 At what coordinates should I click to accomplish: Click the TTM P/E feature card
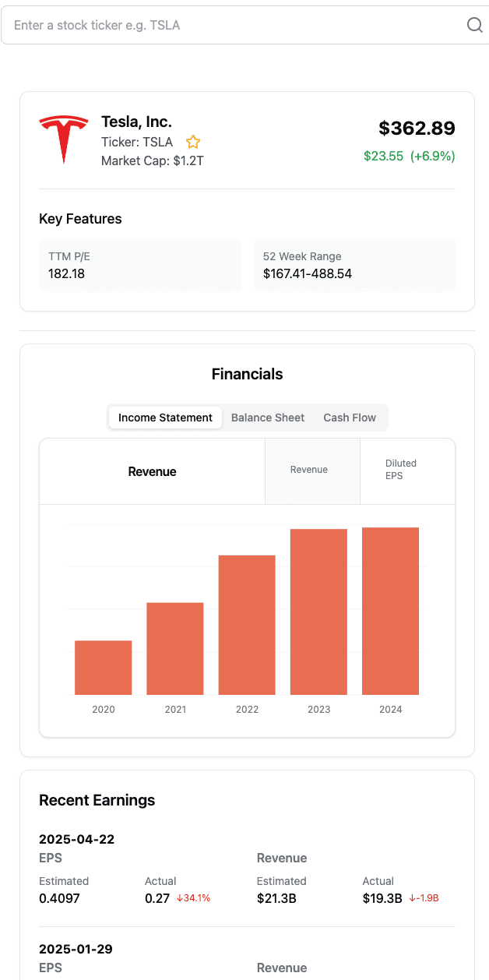pyautogui.click(x=140, y=266)
